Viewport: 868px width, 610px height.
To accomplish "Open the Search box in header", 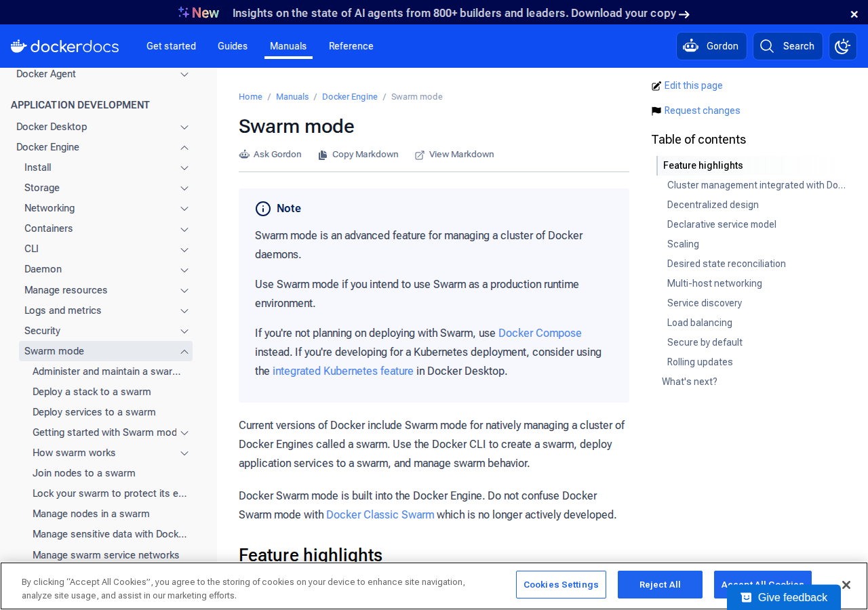I will pos(788,46).
